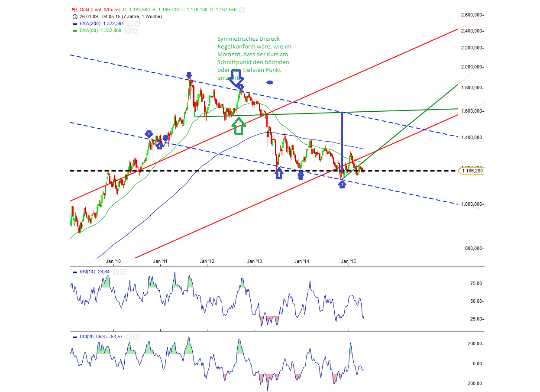
Task: Click the green EMA(50) color marker in legend
Action: (74, 31)
